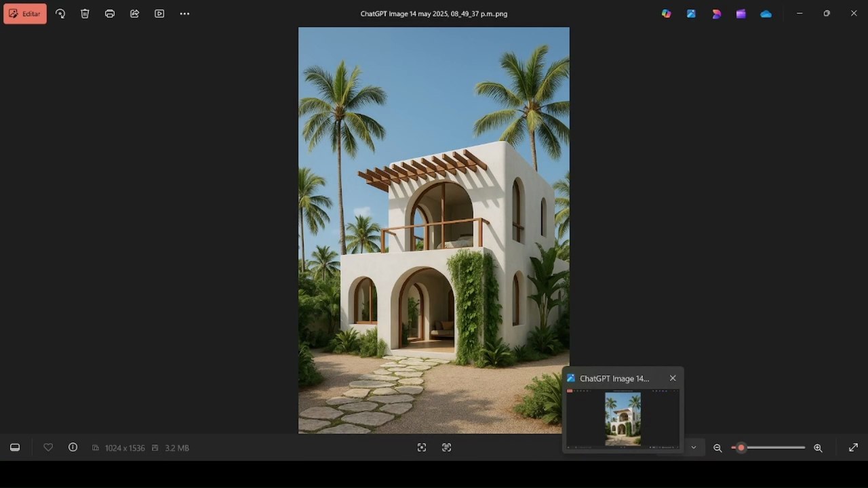
Task: Restore down the Photos window
Action: coord(827,14)
